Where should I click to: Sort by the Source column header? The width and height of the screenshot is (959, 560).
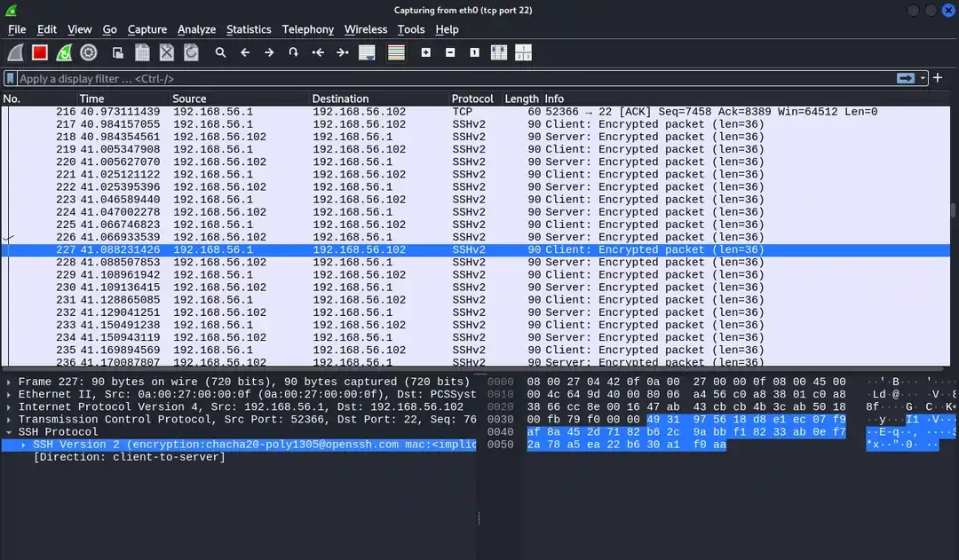click(x=239, y=99)
